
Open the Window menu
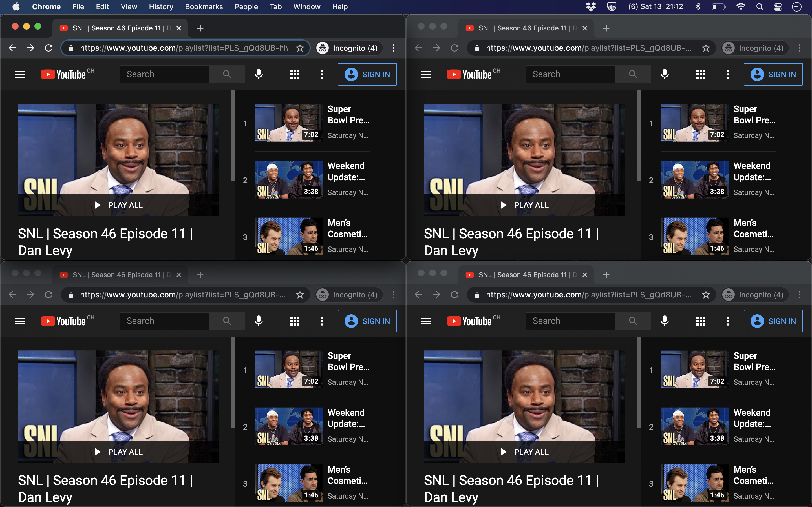(306, 6)
